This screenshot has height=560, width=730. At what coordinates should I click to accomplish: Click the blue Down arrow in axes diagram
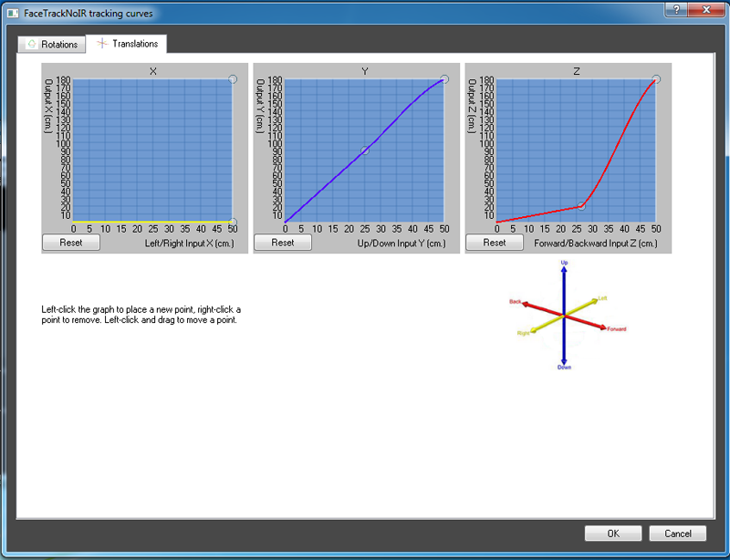pyautogui.click(x=564, y=342)
